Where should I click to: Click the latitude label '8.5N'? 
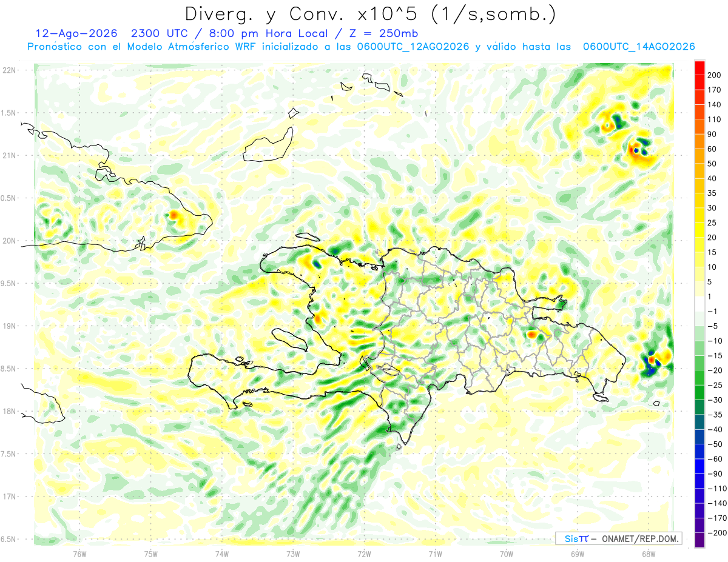[9, 369]
